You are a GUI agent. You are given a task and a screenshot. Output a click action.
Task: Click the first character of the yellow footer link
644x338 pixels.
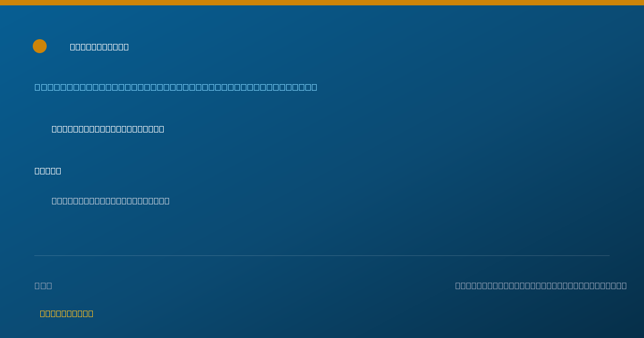point(42,313)
